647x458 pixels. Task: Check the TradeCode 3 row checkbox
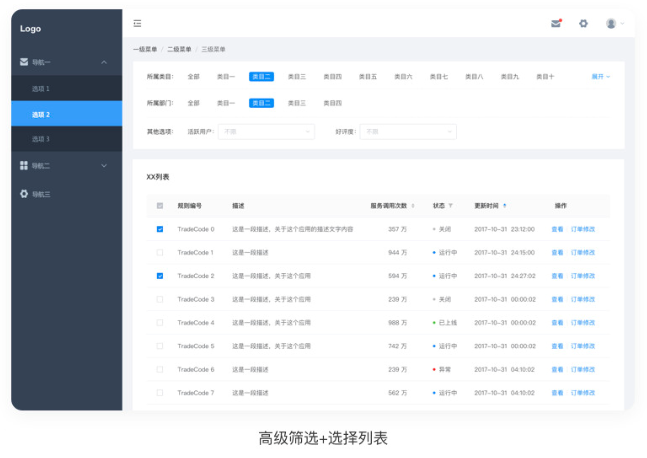pyautogui.click(x=160, y=299)
